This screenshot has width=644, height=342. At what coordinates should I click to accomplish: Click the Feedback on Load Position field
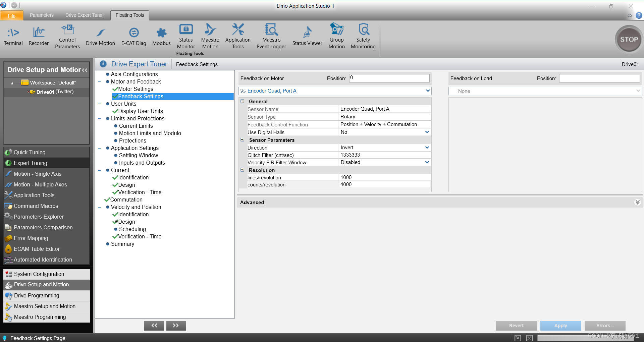coord(599,78)
